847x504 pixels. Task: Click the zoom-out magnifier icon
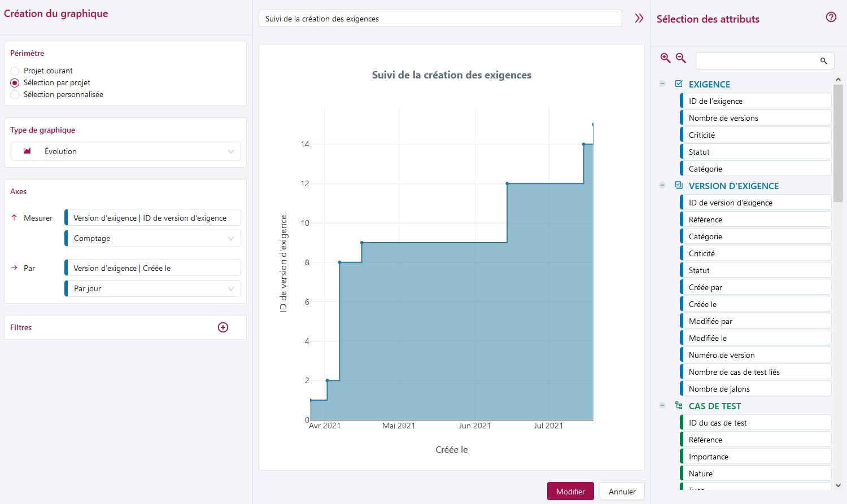681,58
